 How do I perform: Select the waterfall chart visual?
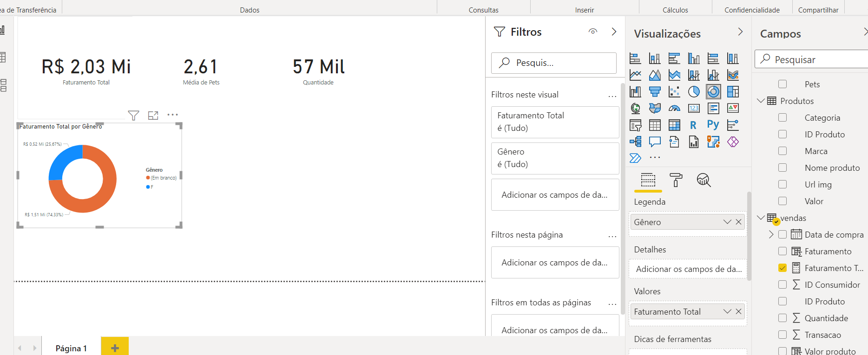[635, 92]
